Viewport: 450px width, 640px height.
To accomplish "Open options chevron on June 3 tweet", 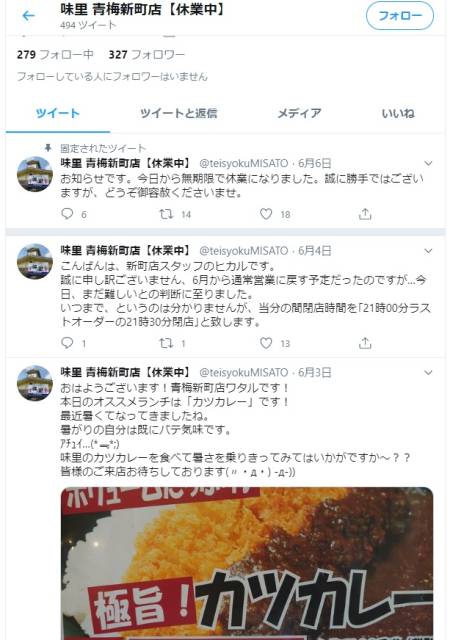I will pos(428,372).
